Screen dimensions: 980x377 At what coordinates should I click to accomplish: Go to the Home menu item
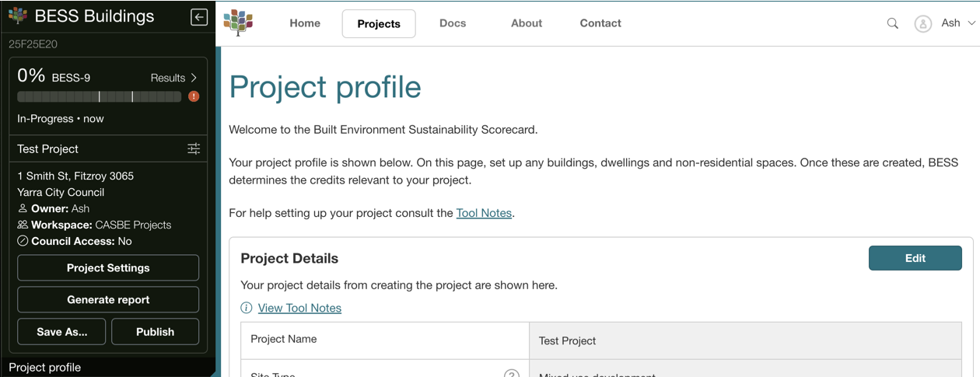click(x=305, y=23)
